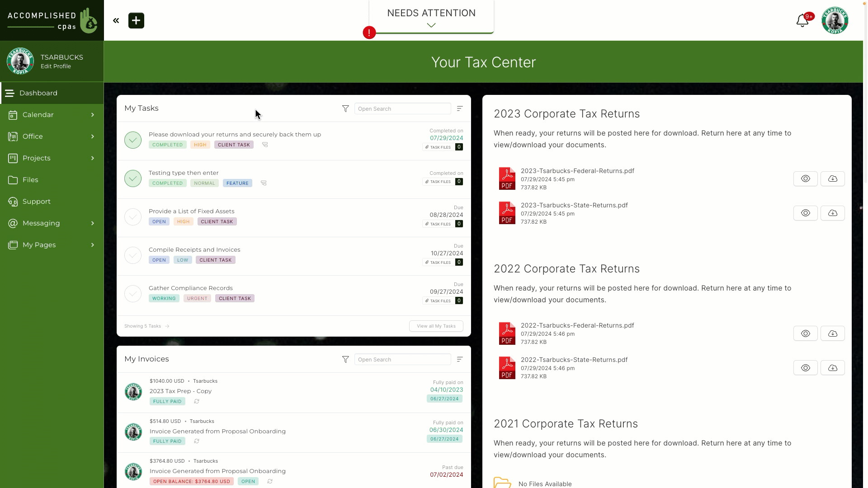Click the Tasks filter icon
The width and height of the screenshot is (868, 488).
tap(345, 108)
